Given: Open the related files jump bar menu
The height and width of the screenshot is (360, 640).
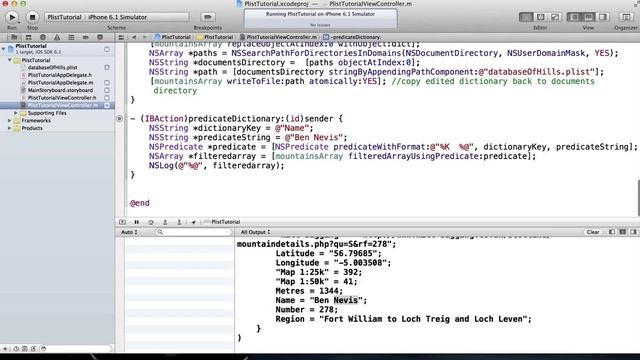Looking at the screenshot, I should (x=121, y=37).
